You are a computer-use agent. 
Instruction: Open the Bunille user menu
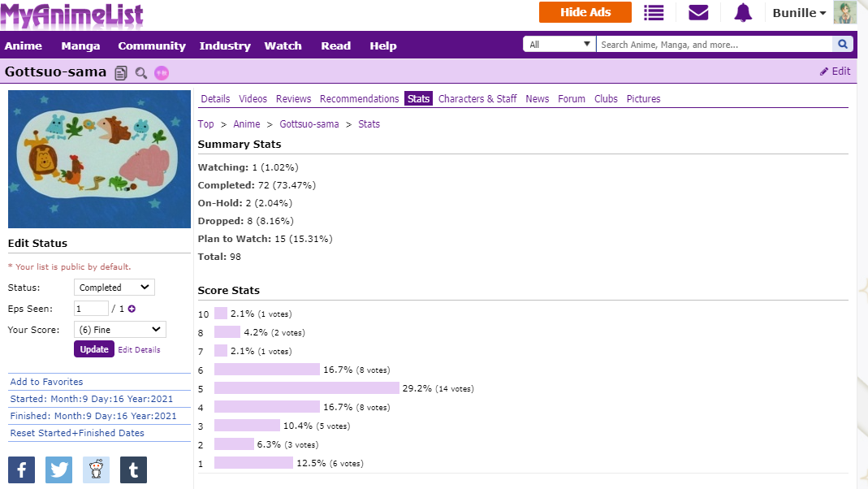(800, 13)
